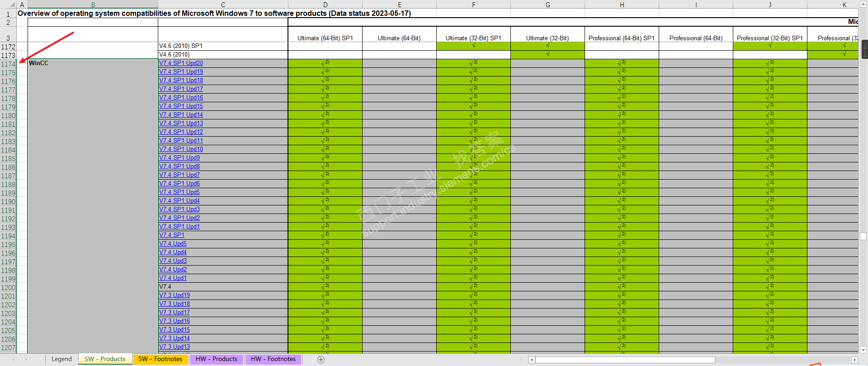Image resolution: width=868 pixels, height=366 pixels.
Task: Select row 1172 header
Action: tap(8, 47)
